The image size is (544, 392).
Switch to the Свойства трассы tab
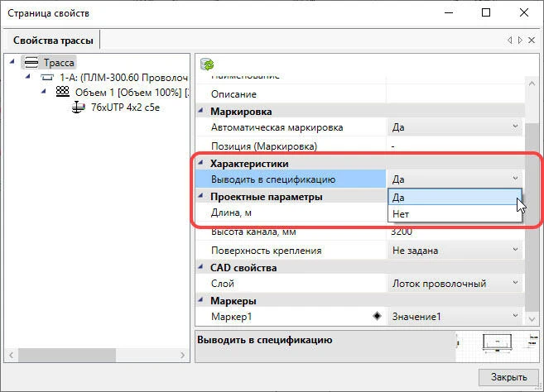[x=52, y=40]
